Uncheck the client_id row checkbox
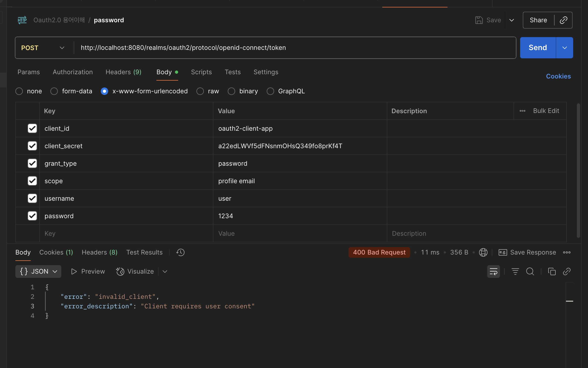Image resolution: width=588 pixels, height=368 pixels. pos(32,128)
